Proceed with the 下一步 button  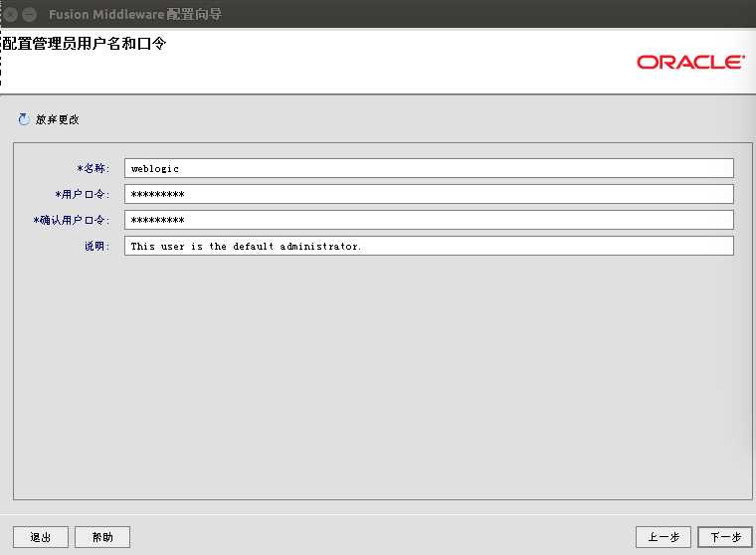(x=725, y=537)
